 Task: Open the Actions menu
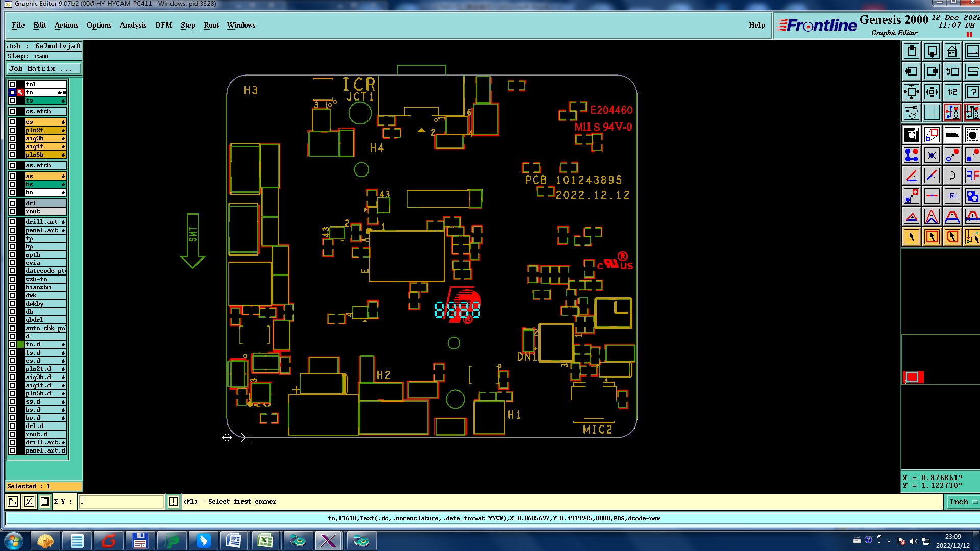click(x=66, y=25)
